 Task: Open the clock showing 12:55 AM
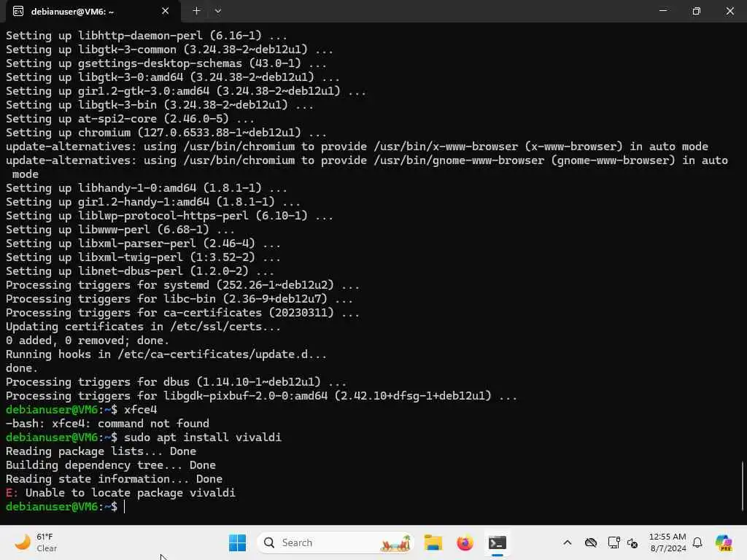(x=667, y=542)
